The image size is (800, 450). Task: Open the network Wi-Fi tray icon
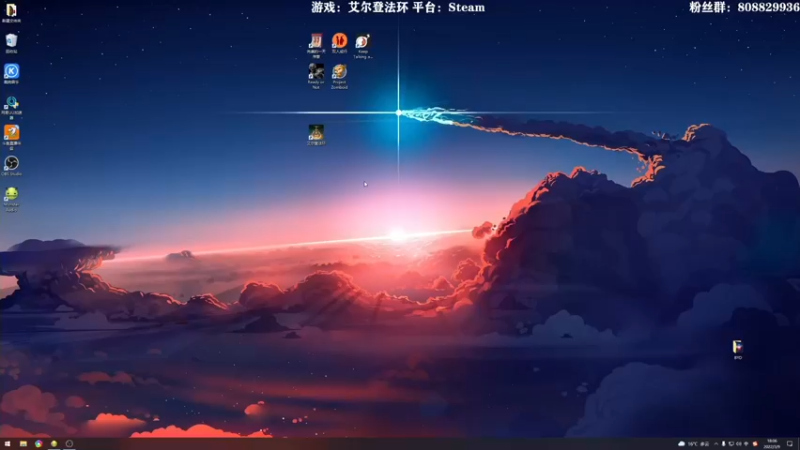(x=746, y=444)
